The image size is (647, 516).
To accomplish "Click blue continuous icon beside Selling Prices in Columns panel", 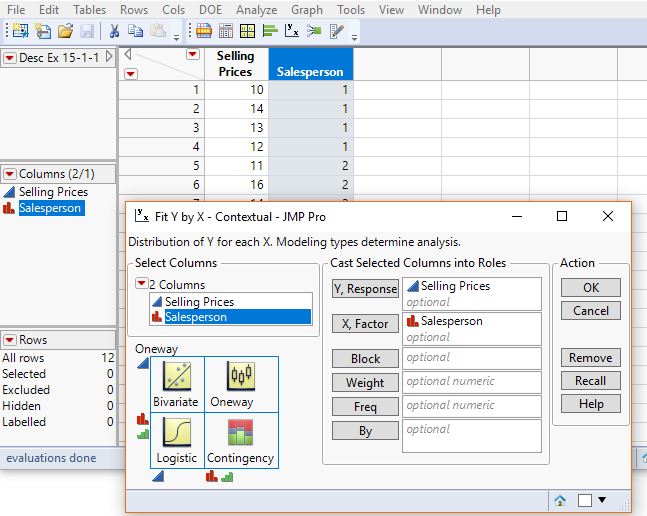I will coord(9,192).
